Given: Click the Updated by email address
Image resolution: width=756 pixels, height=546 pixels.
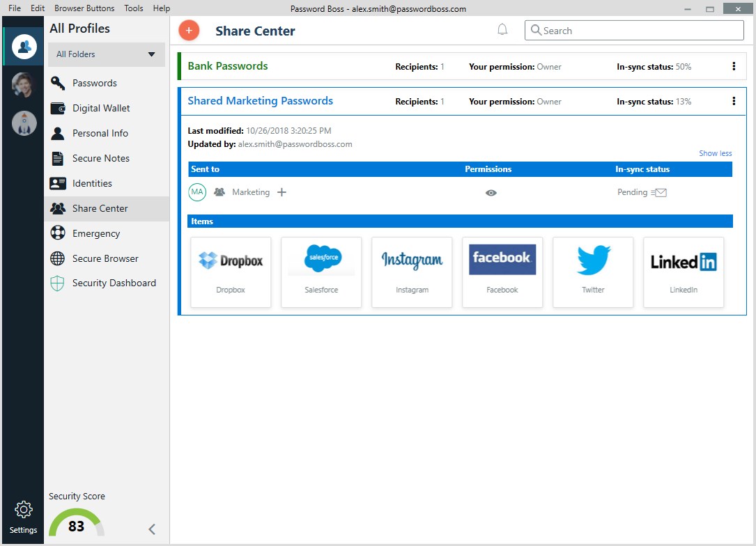Looking at the screenshot, I should tap(295, 144).
